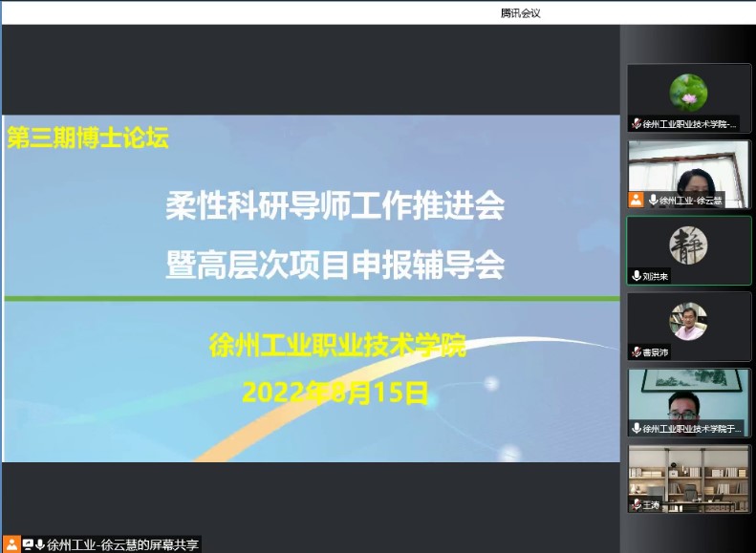Select 王涛's bookshelf video tile
Screen dimensions: 756x553
point(688,473)
